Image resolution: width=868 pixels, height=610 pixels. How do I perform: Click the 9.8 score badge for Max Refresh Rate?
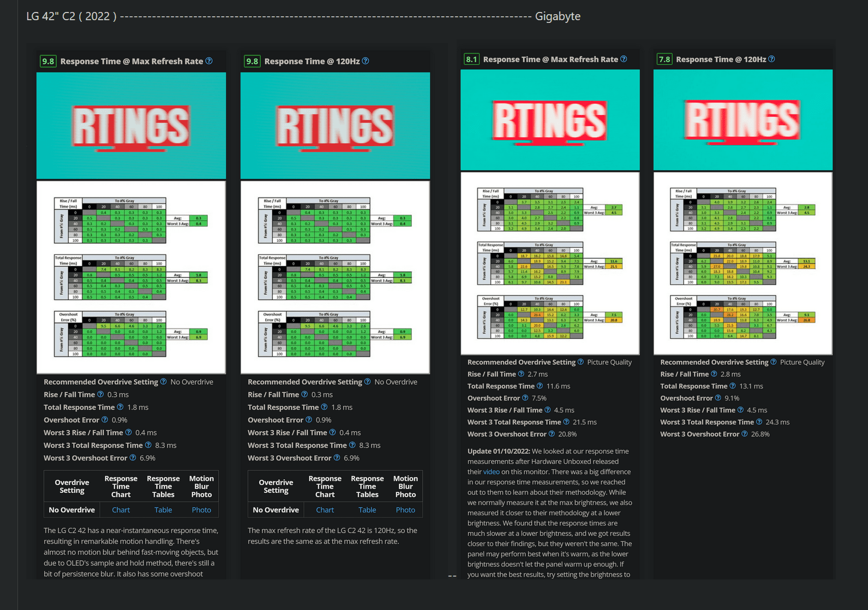(48, 61)
